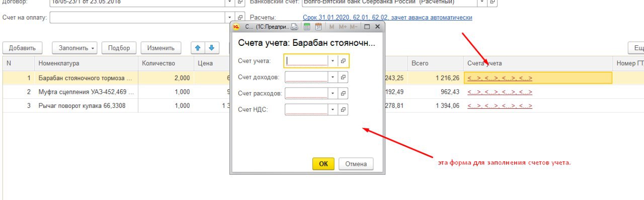The image size is (644, 200).
Task: Close the Счета учета dialog window
Action: click(377, 27)
